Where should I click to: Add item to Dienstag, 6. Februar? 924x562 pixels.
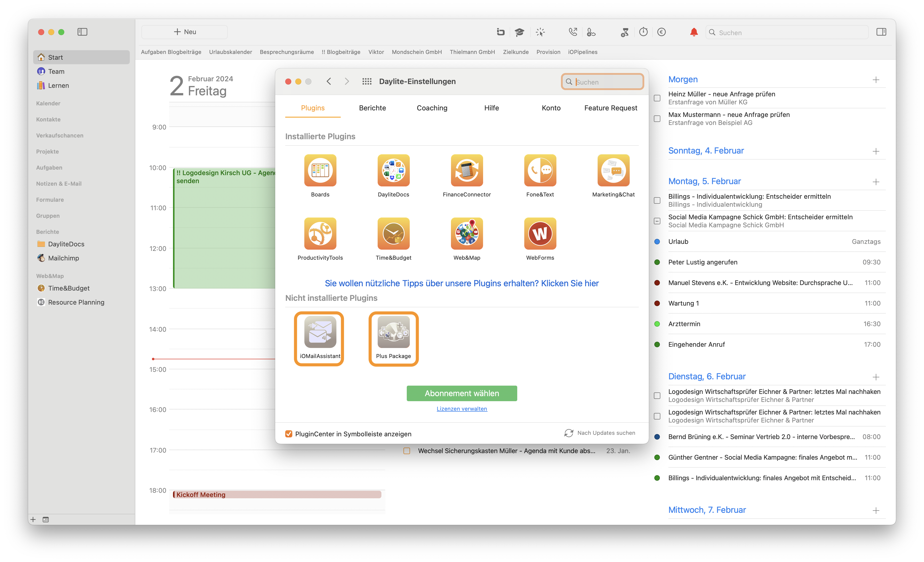pos(876,377)
